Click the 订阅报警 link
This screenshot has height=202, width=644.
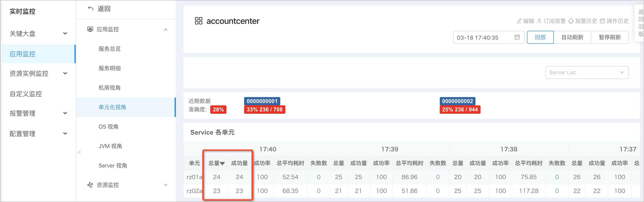[555, 21]
